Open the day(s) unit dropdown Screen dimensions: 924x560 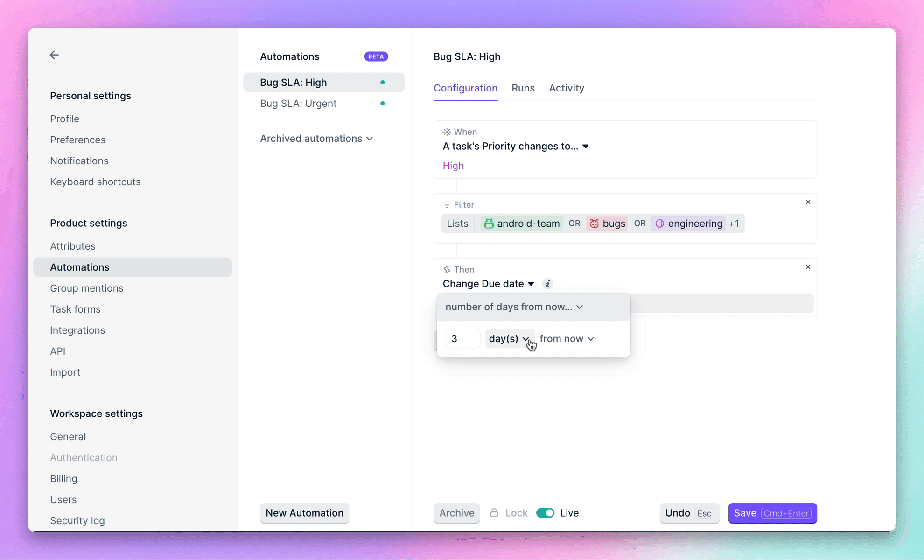(x=509, y=339)
